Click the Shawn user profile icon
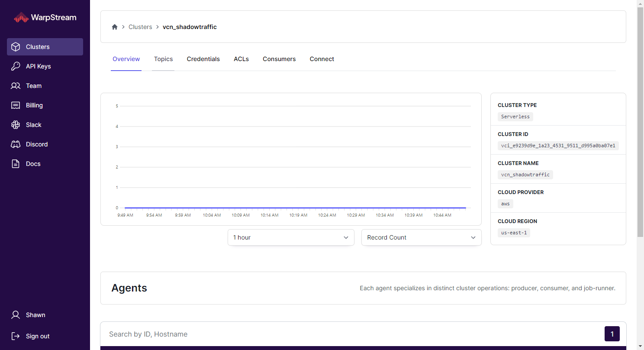Viewport: 644px width, 350px height. coord(16,315)
